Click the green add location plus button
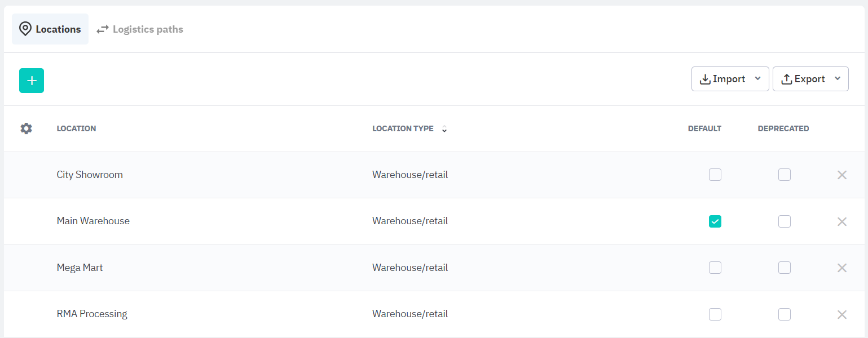This screenshot has width=868, height=338. (32, 81)
